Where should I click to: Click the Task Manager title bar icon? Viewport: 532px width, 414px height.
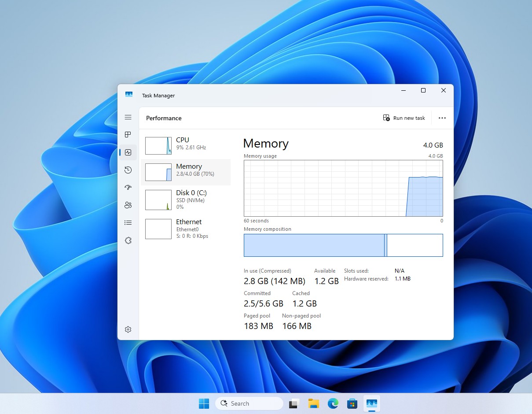click(129, 95)
